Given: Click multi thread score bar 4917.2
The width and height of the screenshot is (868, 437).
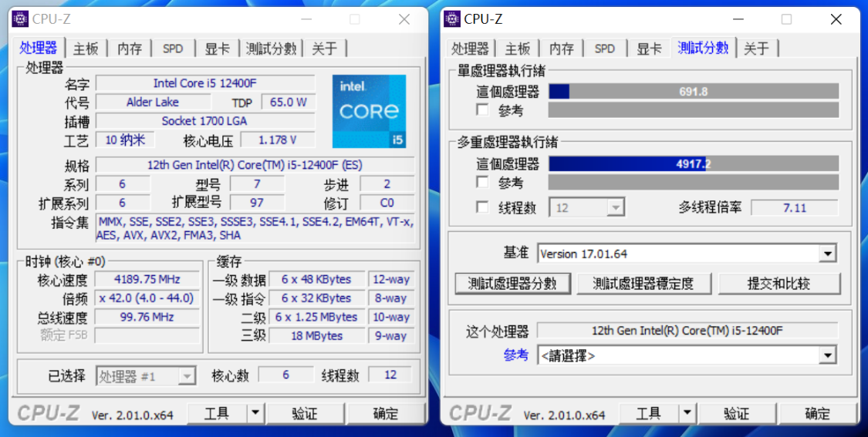Looking at the screenshot, I should coord(694,163).
